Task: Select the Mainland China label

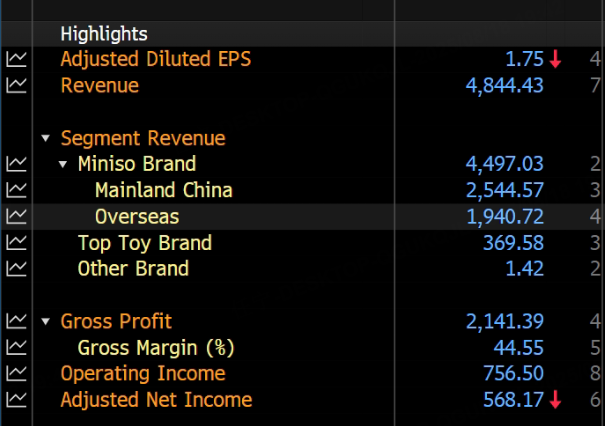Action: (x=164, y=190)
